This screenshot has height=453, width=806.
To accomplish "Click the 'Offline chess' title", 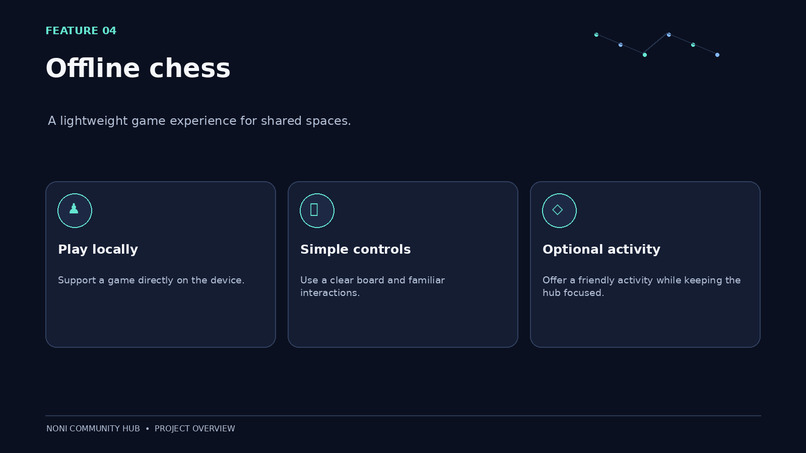I will pyautogui.click(x=138, y=68).
